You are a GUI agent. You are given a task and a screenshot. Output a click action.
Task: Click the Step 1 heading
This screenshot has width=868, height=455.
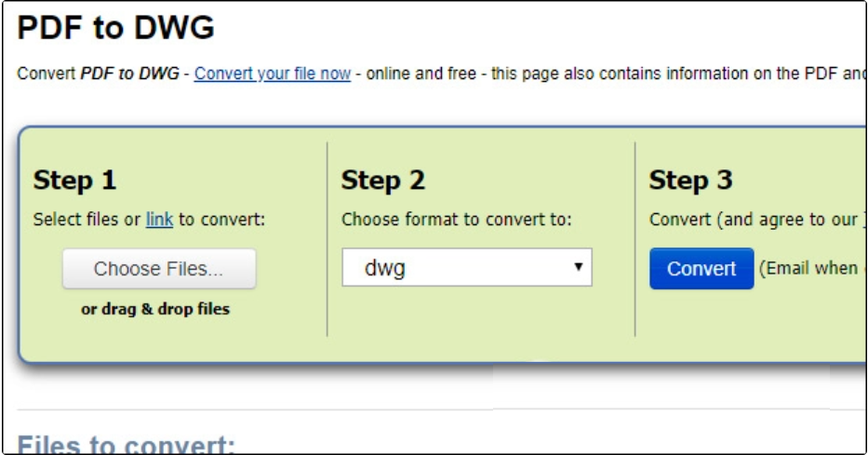click(x=74, y=181)
